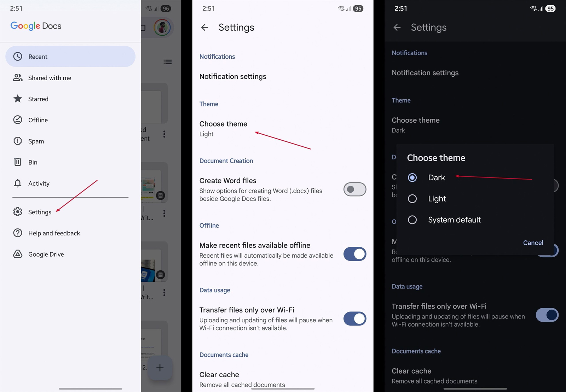
Task: Tap the back arrow in Settings
Action: 205,28
